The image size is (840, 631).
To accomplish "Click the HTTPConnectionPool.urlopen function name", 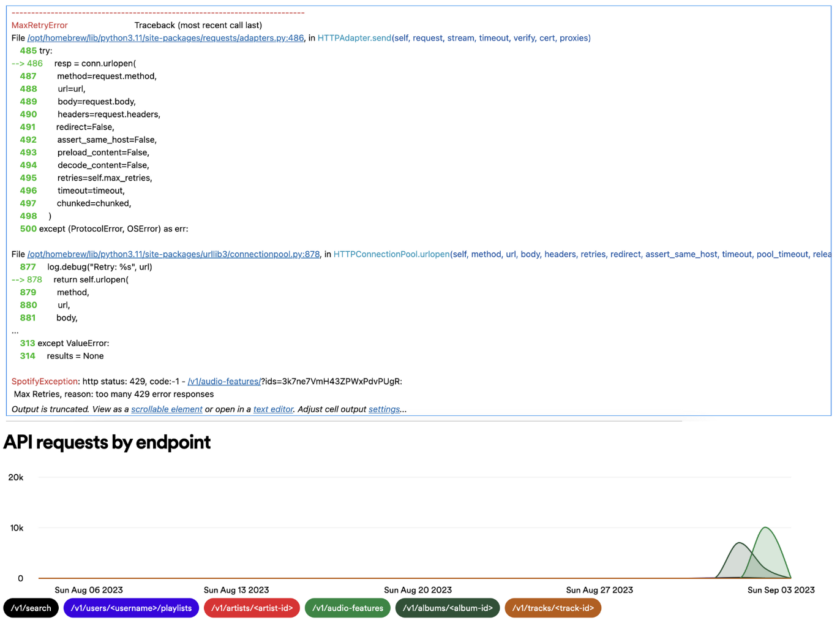I will pyautogui.click(x=392, y=254).
